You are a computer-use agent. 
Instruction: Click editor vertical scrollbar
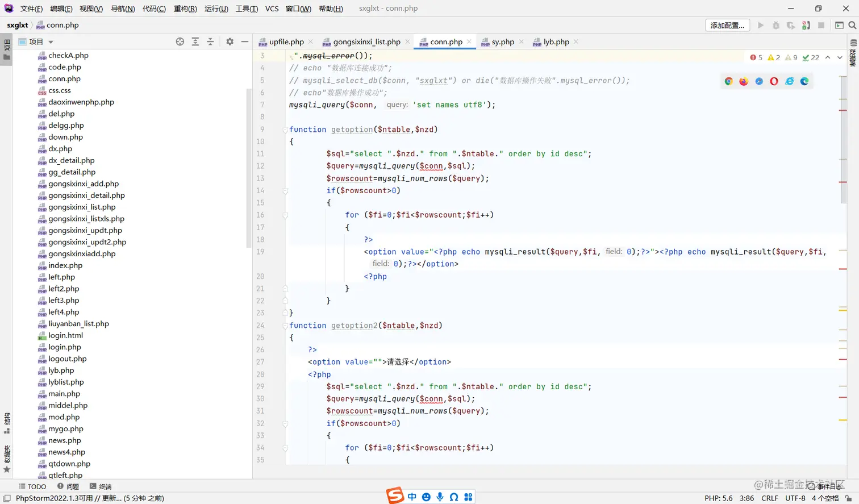tap(843, 139)
